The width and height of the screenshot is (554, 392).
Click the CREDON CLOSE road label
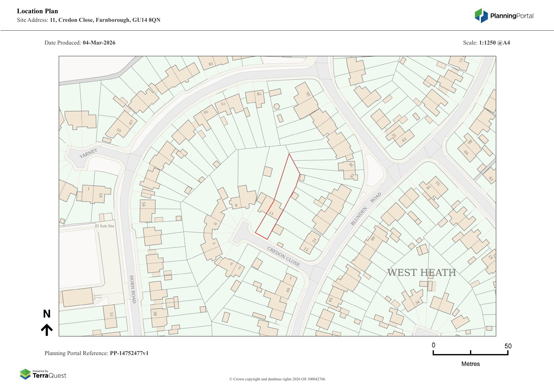pos(283,256)
